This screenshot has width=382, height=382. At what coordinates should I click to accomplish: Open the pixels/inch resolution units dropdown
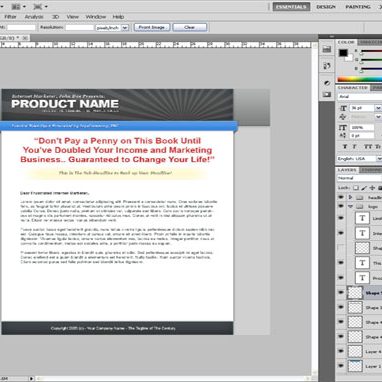click(x=125, y=28)
